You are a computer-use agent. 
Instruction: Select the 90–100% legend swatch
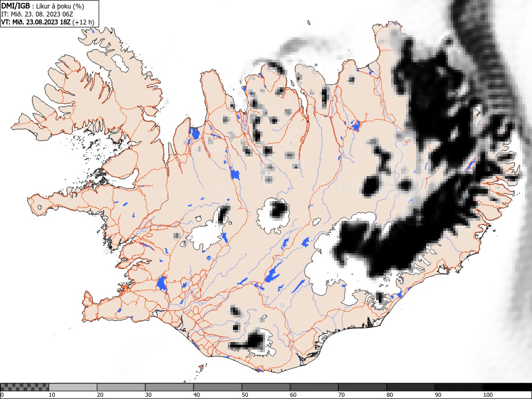point(459,387)
